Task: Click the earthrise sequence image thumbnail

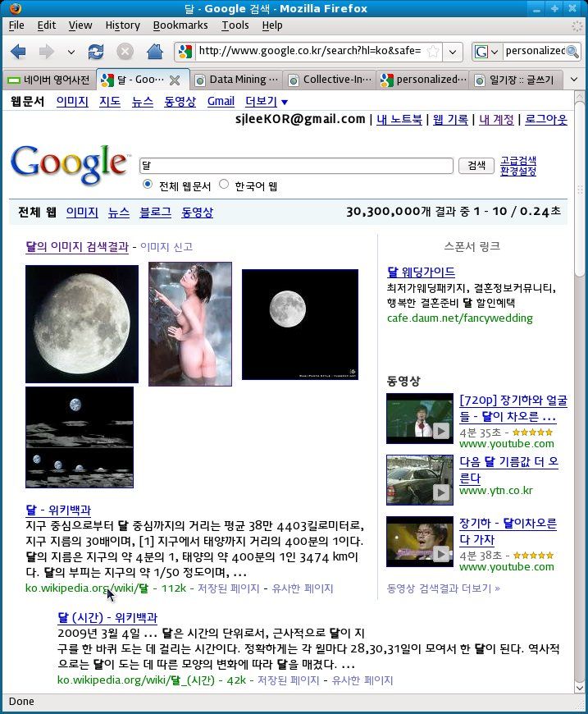Action: tap(80, 437)
